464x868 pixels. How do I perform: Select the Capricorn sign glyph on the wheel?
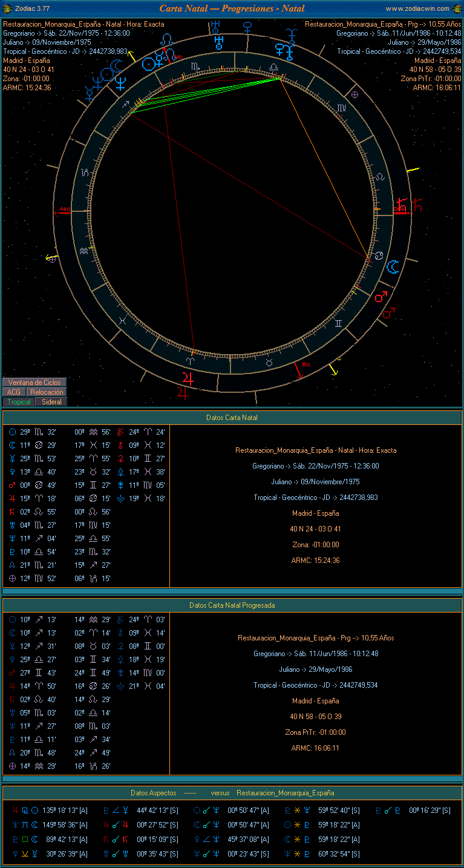[x=85, y=173]
